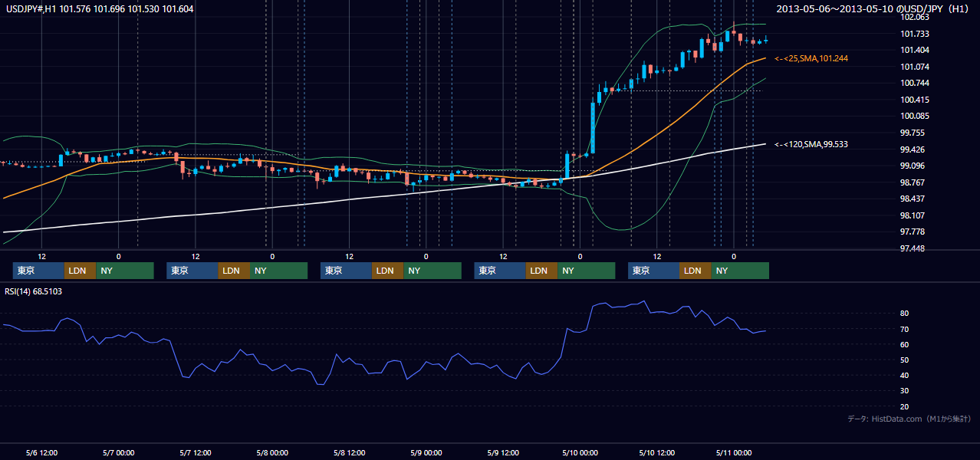Click the 5/9 12:00 time label
This screenshot has height=460, width=980.
pos(502,452)
